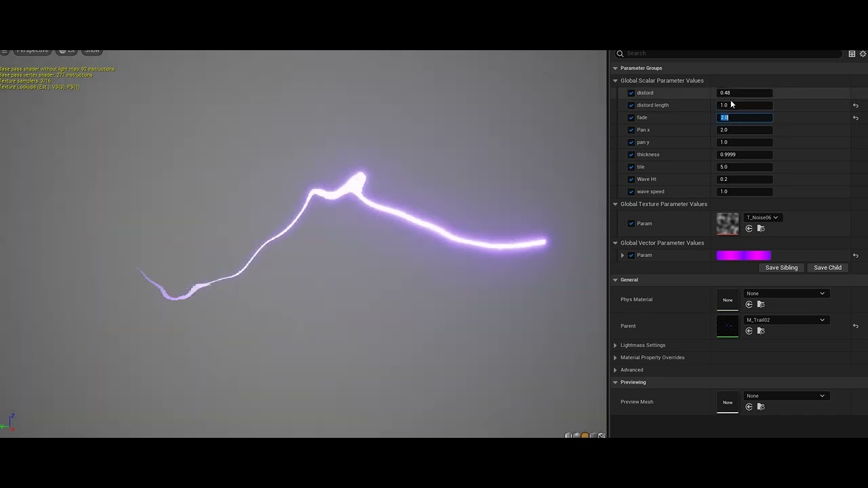868x488 pixels.
Task: Click the distord length value field
Action: (745, 105)
